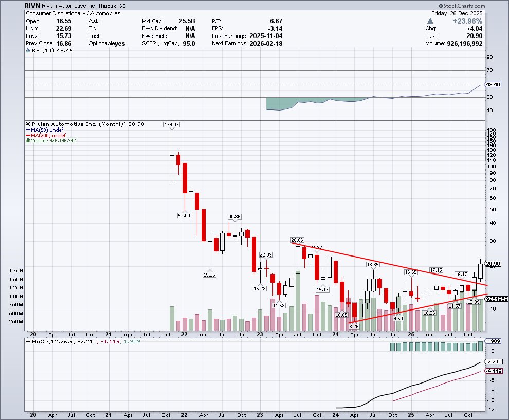Click the 179.47 high price label
509x420 pixels.
click(172, 124)
